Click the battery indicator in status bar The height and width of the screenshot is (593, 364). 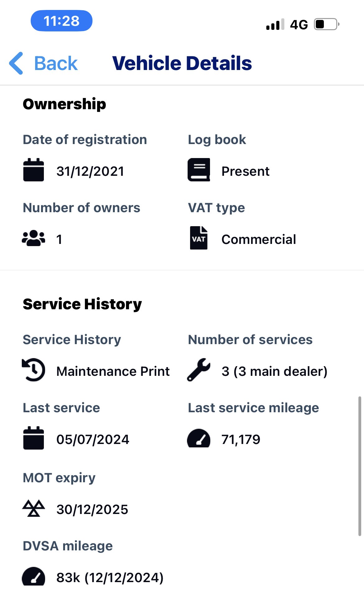(326, 24)
